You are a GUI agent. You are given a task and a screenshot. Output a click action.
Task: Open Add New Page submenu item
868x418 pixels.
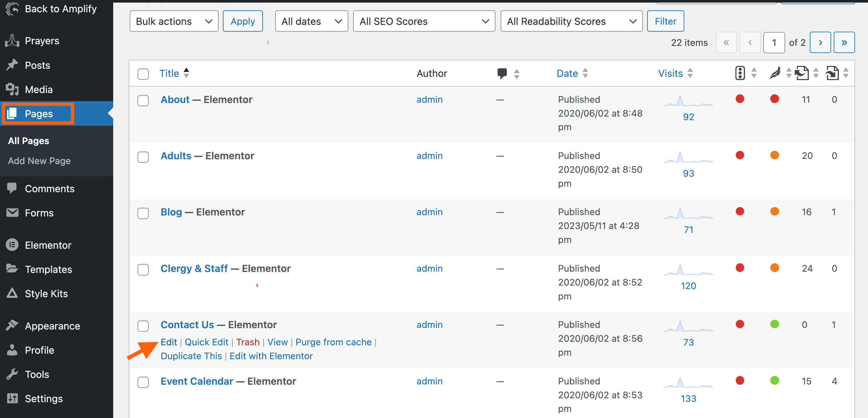tap(39, 161)
